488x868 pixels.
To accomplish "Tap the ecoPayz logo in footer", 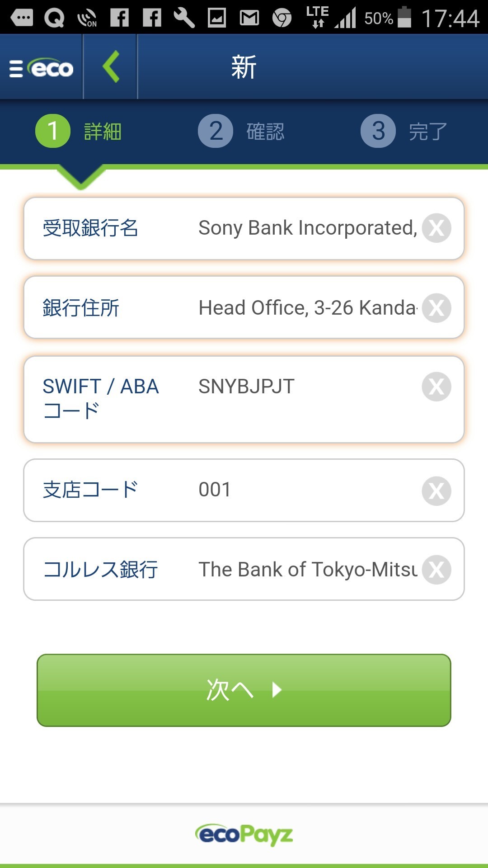I will point(244,835).
